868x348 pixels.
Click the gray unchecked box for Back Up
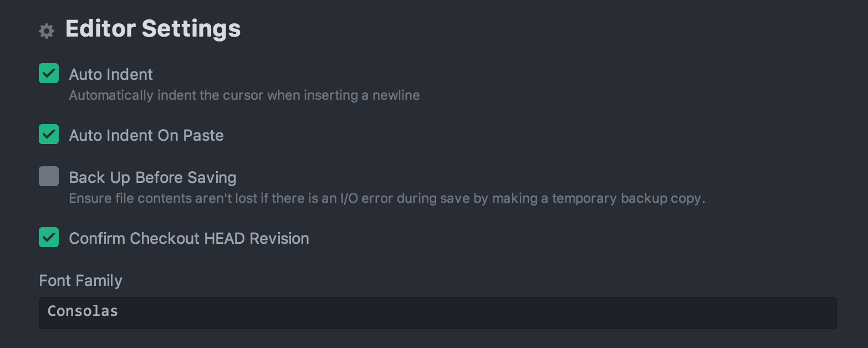49,176
